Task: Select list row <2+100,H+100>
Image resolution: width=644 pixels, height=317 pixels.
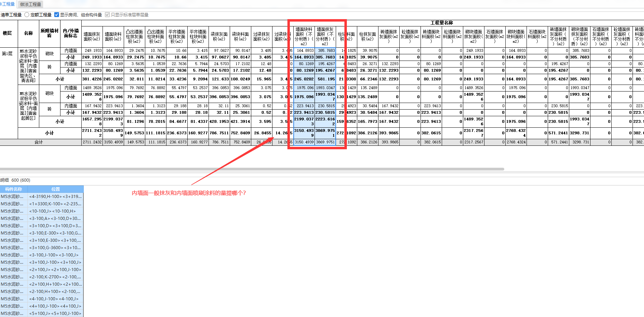Action: pos(42,284)
